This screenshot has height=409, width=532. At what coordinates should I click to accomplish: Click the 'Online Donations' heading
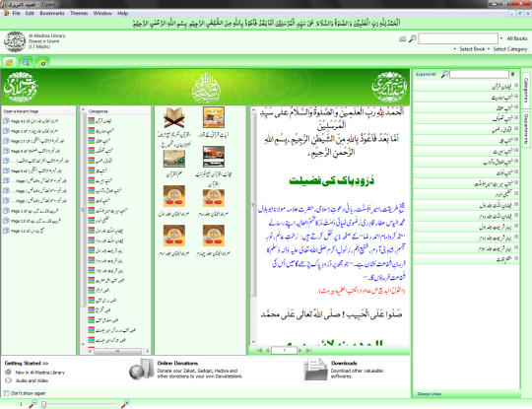177,363
